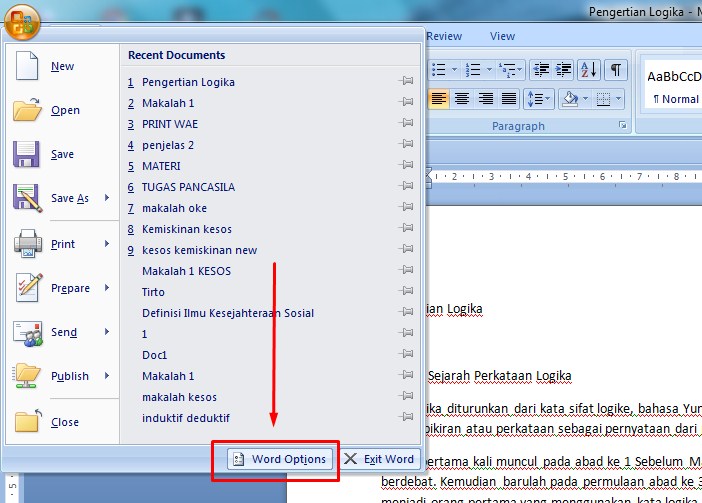Apply shading paint bucket
This screenshot has width=702, height=503.
click(x=570, y=98)
